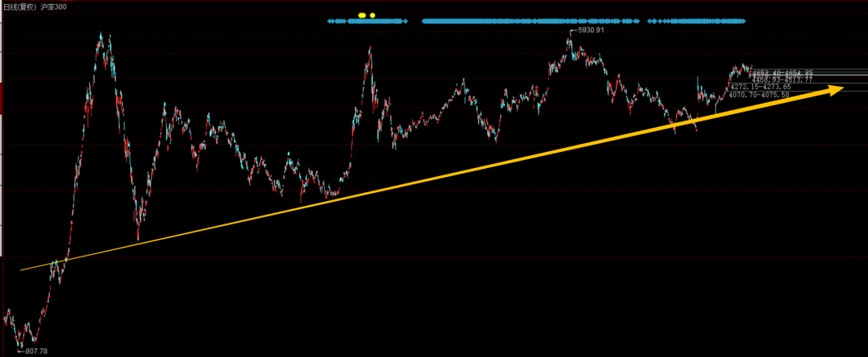Viewport: 868px width, 357px height.
Task: Click the leftmost blue diamond signal marker
Action: pos(330,21)
